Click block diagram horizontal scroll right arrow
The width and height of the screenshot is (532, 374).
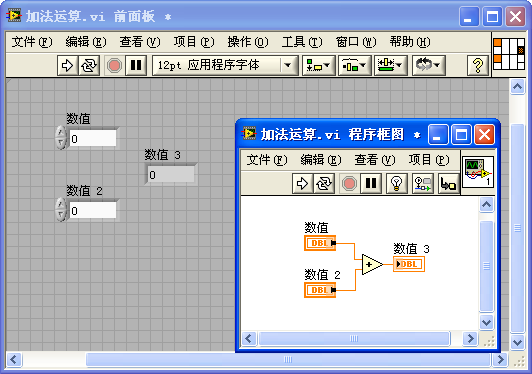tap(470, 338)
